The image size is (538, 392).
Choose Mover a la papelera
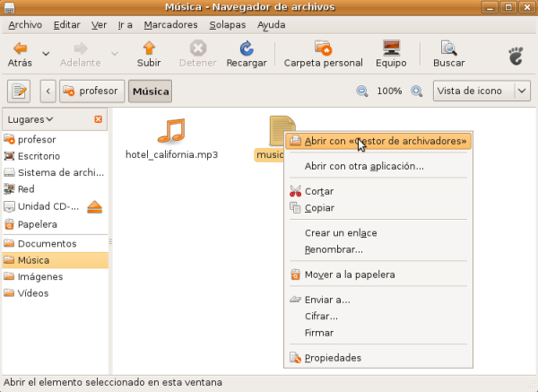tap(350, 274)
